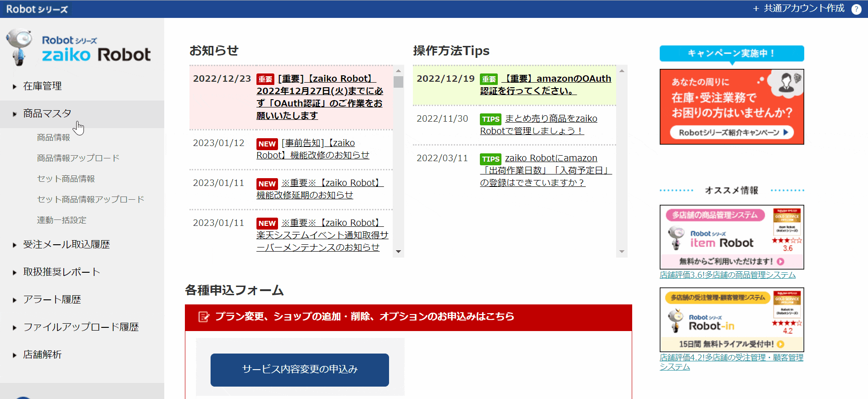Click サービス内容変更の申込み button
The image size is (868, 399).
300,370
